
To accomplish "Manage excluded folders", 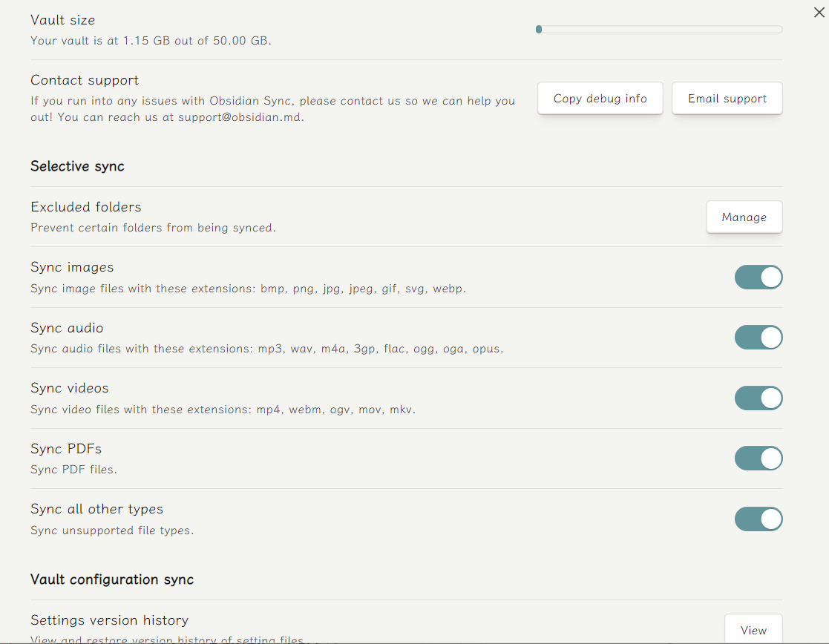I will click(744, 217).
